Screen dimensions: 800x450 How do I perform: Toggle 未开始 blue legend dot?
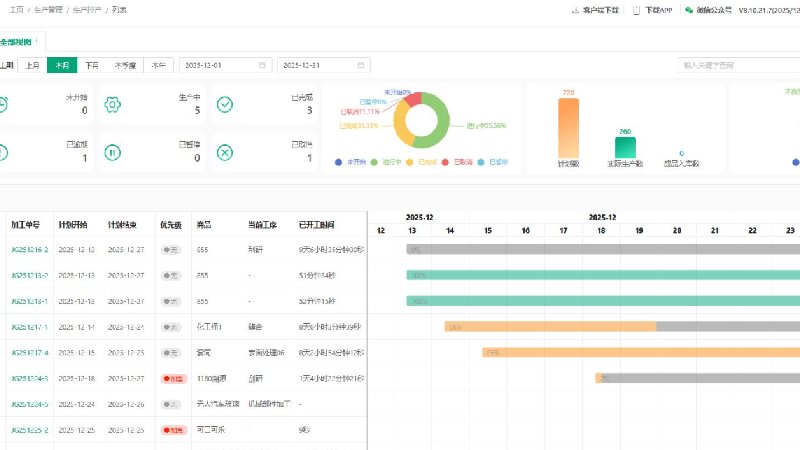[x=338, y=162]
